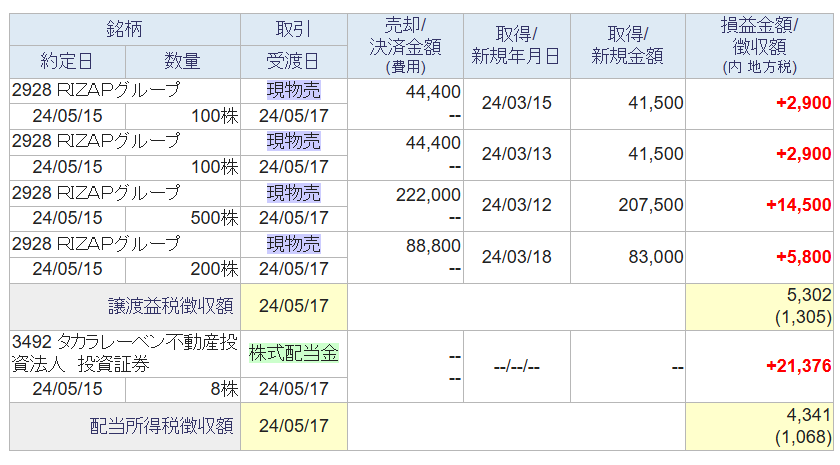The width and height of the screenshot is (840, 465).
Task: Click the 譲渡益税徴収額 label
Action: pos(171,306)
